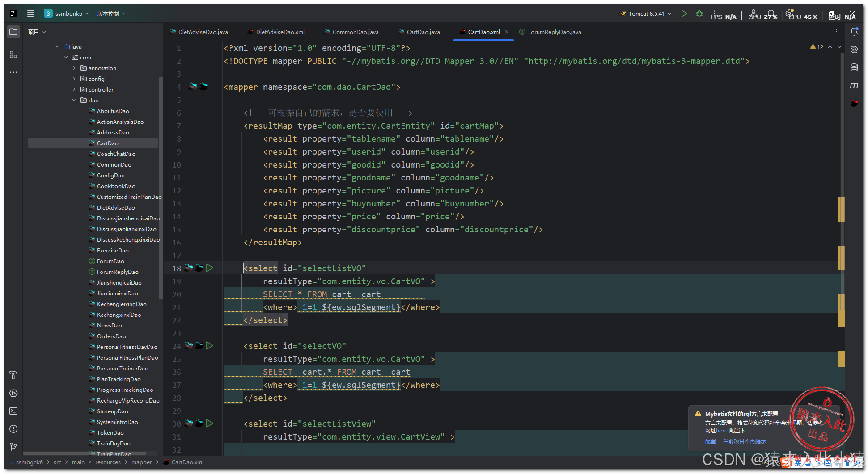Image resolution: width=868 pixels, height=474 pixels.
Task: Switch to ForumReplyDao.java tab
Action: tap(550, 32)
